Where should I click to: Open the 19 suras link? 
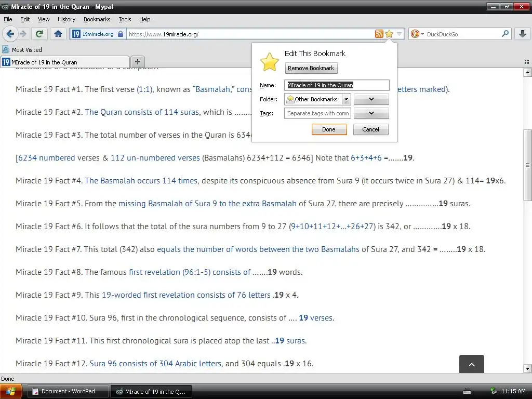(x=291, y=341)
